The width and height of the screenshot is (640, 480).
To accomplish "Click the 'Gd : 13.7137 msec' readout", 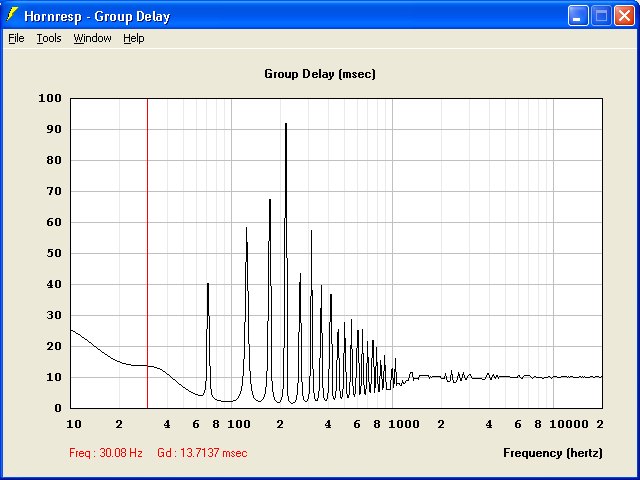I will (202, 453).
